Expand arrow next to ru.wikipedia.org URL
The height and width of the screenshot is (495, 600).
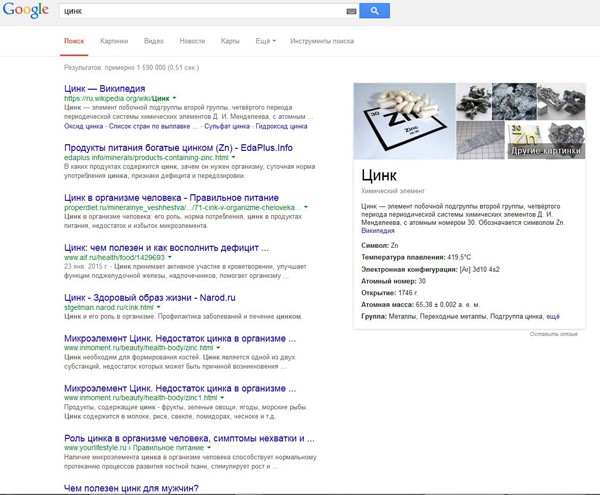[174, 99]
